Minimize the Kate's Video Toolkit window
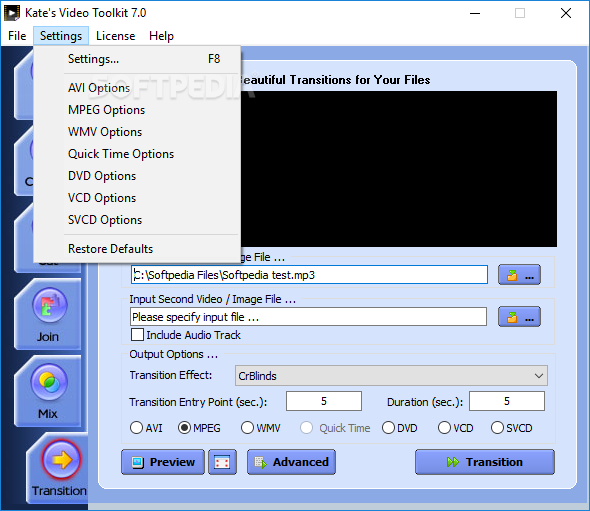The image size is (590, 511). click(x=475, y=13)
